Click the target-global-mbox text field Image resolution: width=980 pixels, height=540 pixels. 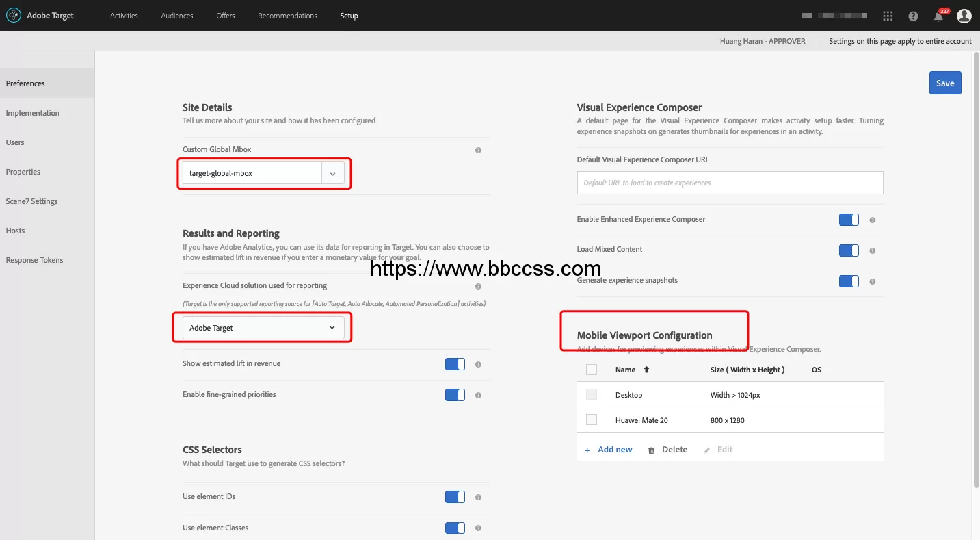tap(252, 173)
